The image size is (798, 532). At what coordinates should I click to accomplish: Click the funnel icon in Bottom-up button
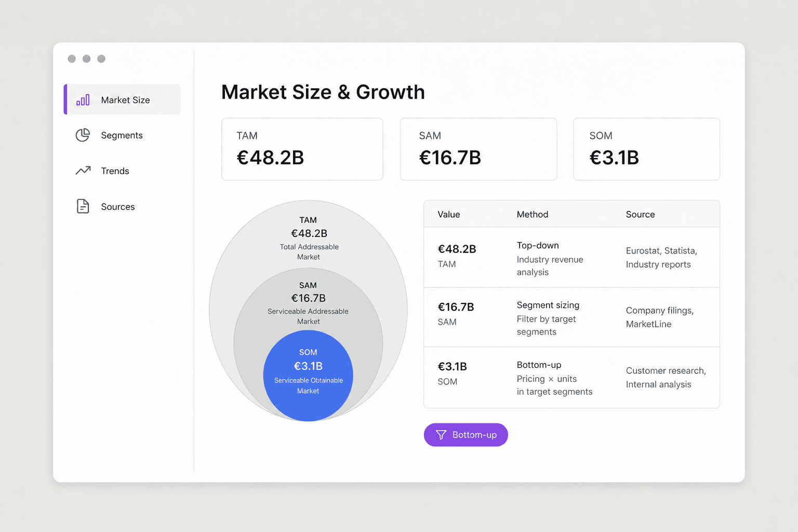[441, 435]
